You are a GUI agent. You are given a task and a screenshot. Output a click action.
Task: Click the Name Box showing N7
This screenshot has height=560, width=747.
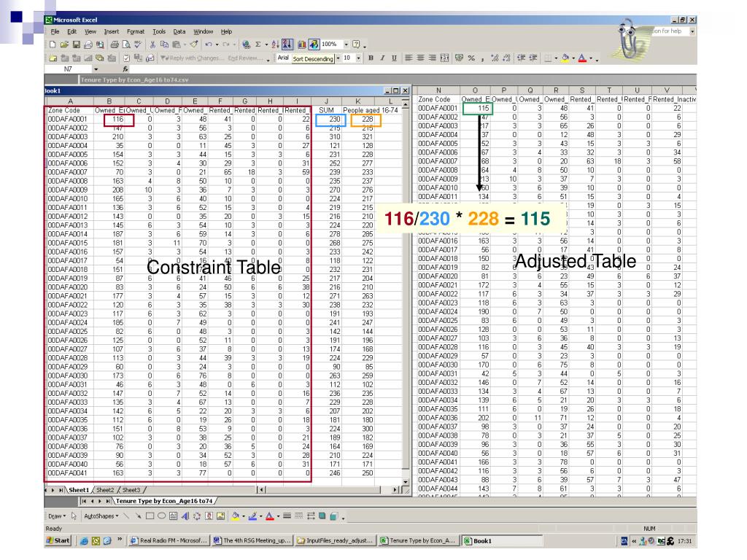coord(69,69)
